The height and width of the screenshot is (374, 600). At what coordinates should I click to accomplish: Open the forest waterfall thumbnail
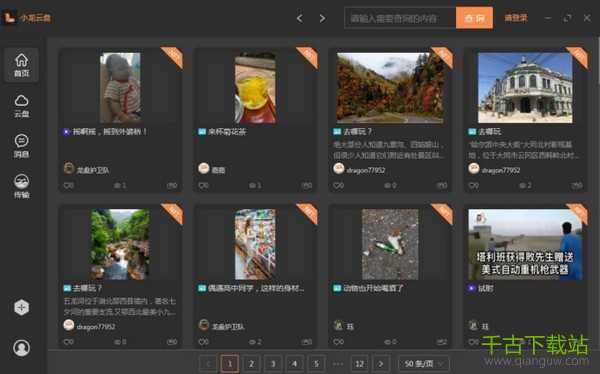click(x=120, y=244)
